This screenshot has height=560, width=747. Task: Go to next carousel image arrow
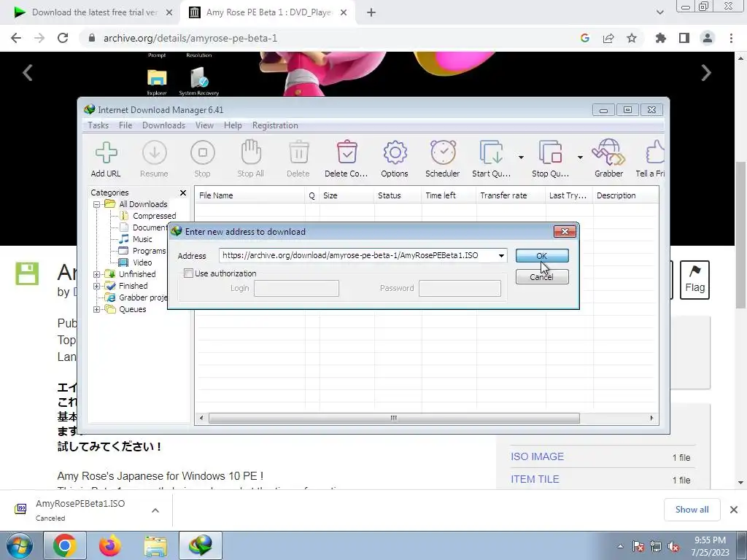click(x=706, y=73)
